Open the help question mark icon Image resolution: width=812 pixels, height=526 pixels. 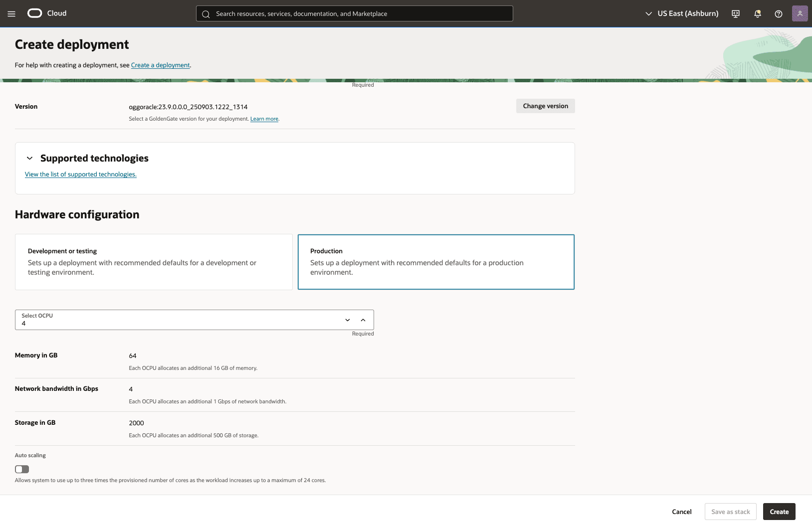[x=779, y=13]
